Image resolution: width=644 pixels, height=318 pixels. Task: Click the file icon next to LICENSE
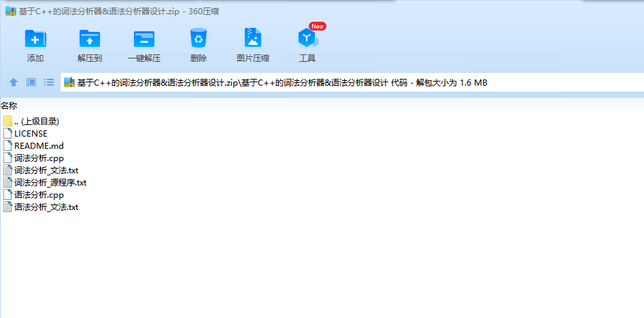(7, 133)
